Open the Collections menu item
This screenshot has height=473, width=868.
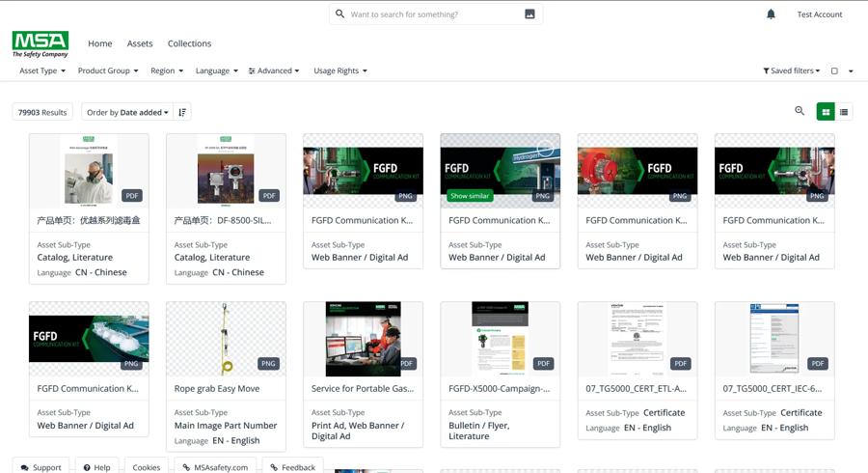pos(189,43)
